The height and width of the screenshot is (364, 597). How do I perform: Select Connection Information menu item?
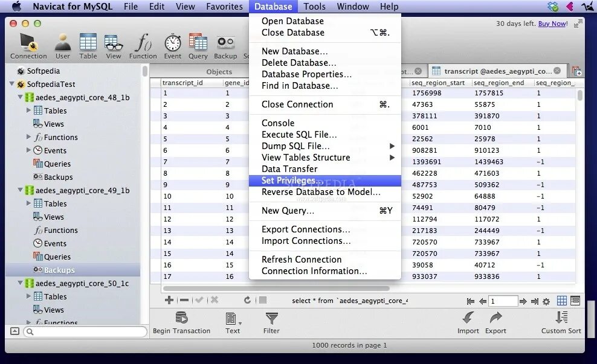tap(324, 271)
